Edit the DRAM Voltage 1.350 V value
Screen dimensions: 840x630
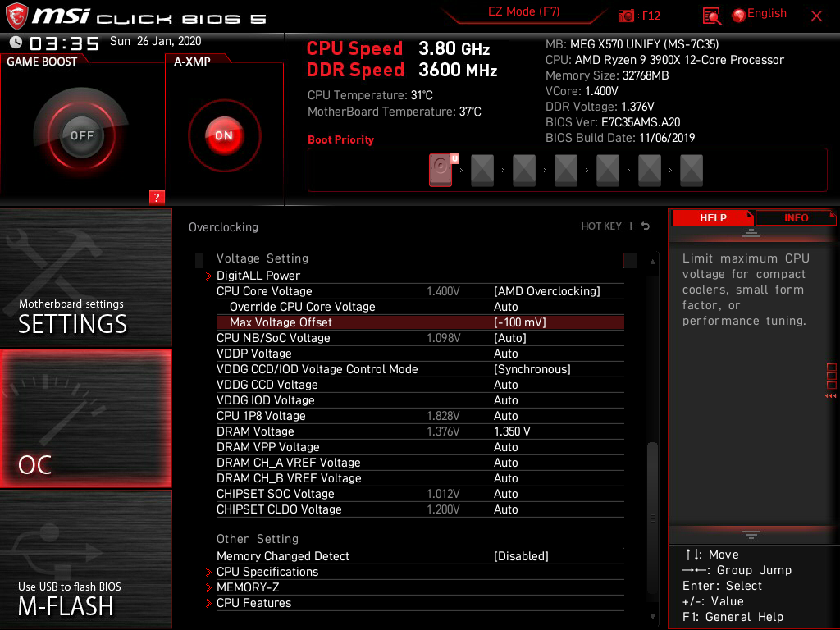(x=512, y=431)
